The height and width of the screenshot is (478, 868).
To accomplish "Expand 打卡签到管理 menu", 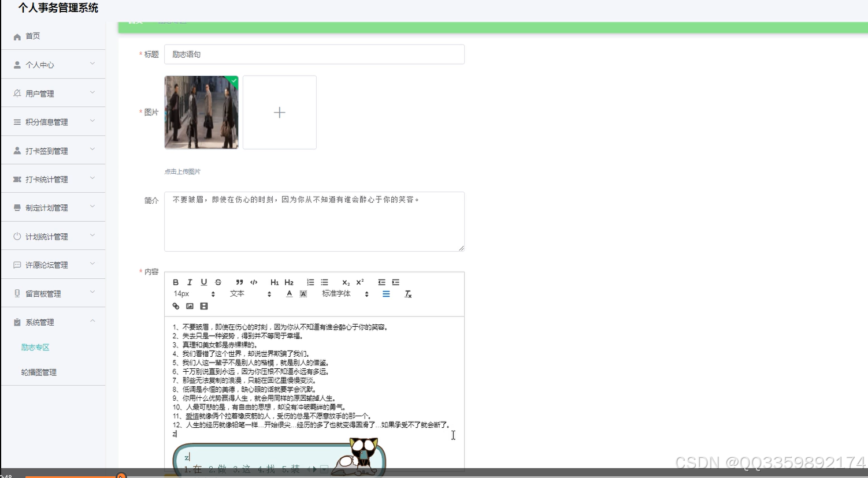I will [53, 151].
